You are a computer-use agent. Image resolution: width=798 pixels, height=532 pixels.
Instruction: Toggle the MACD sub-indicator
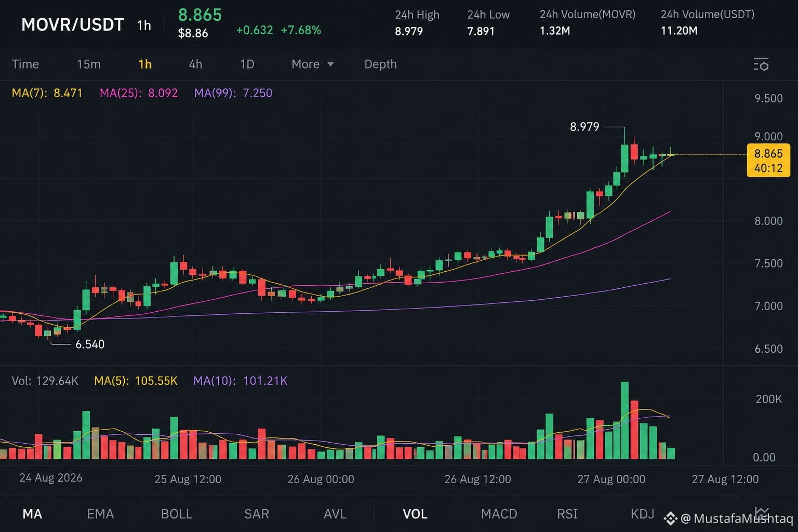coord(499,514)
